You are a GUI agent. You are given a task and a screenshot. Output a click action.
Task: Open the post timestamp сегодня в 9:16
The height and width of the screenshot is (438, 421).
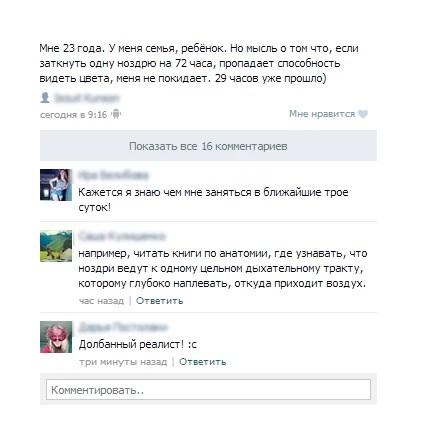coord(73,115)
